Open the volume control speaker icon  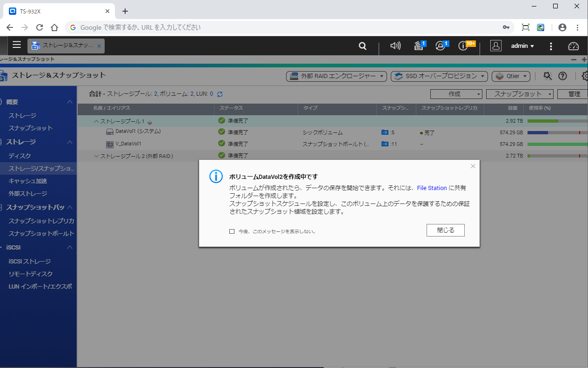click(395, 46)
